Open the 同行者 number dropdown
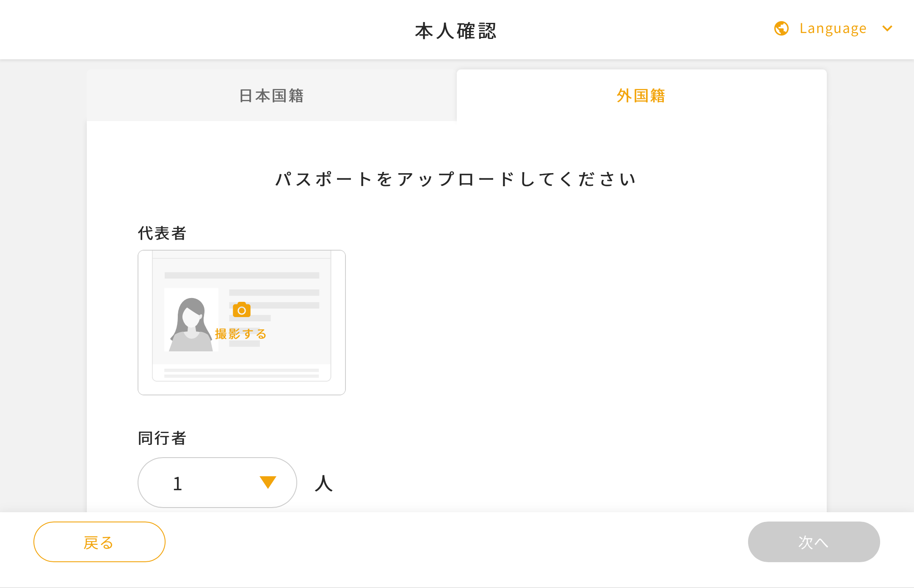This screenshot has height=588, width=914. [217, 483]
